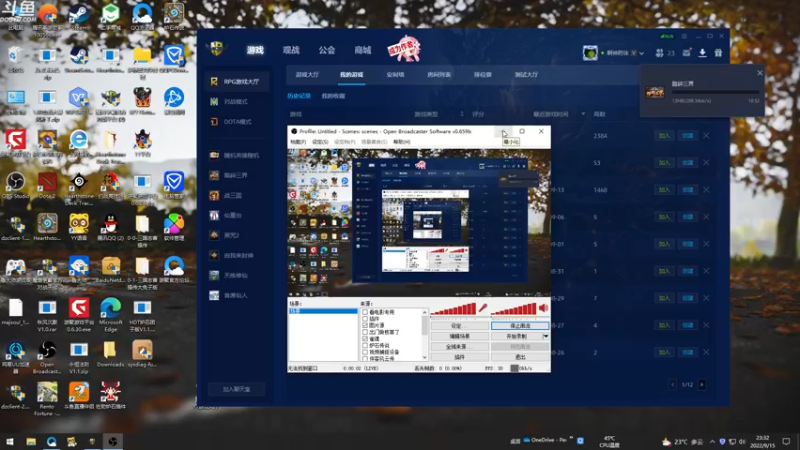Screen dimensions: 800x450
Task: Go to the next page of the game history
Action: 702,384
